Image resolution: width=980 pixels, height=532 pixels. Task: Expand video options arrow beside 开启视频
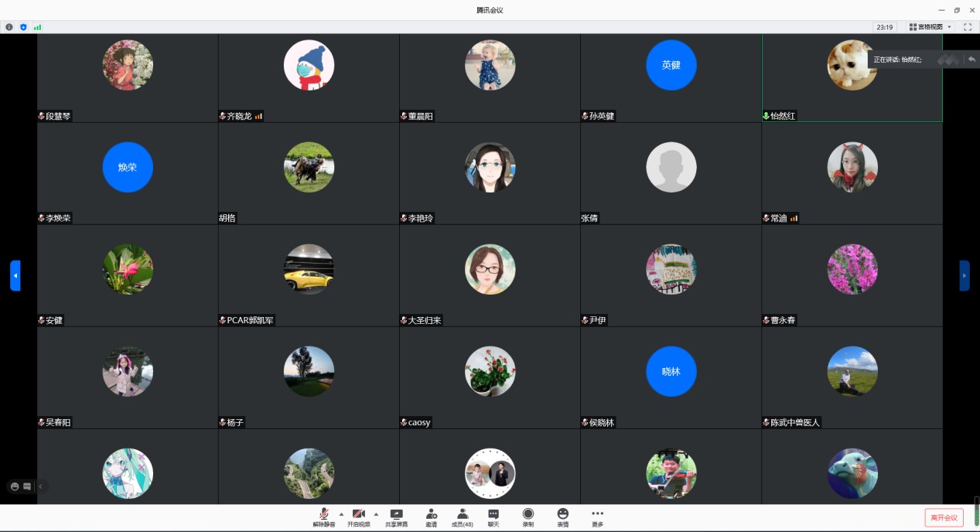pyautogui.click(x=376, y=513)
